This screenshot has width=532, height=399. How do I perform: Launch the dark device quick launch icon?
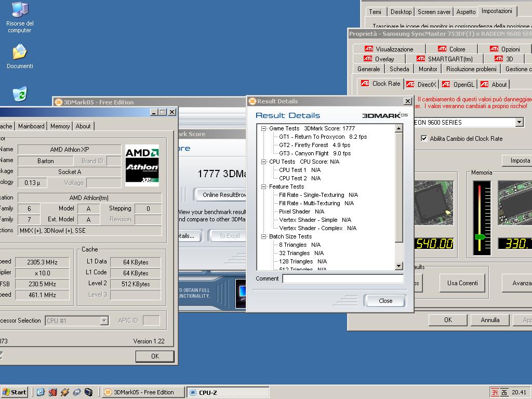pyautogui.click(x=88, y=392)
